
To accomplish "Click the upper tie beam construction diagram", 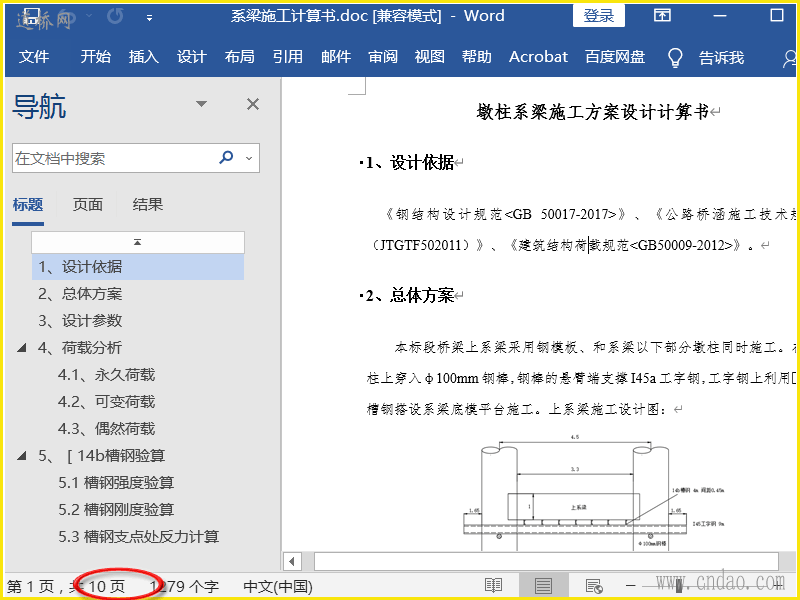I will (593, 491).
